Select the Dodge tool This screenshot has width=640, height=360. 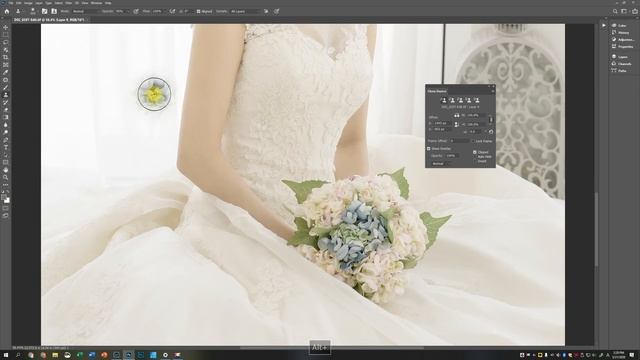click(x=5, y=132)
